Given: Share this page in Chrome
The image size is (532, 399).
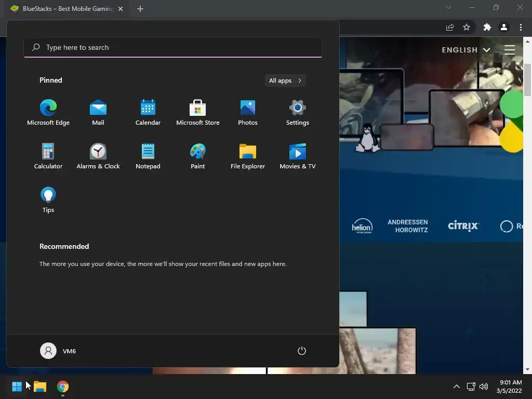Looking at the screenshot, I should point(450,28).
